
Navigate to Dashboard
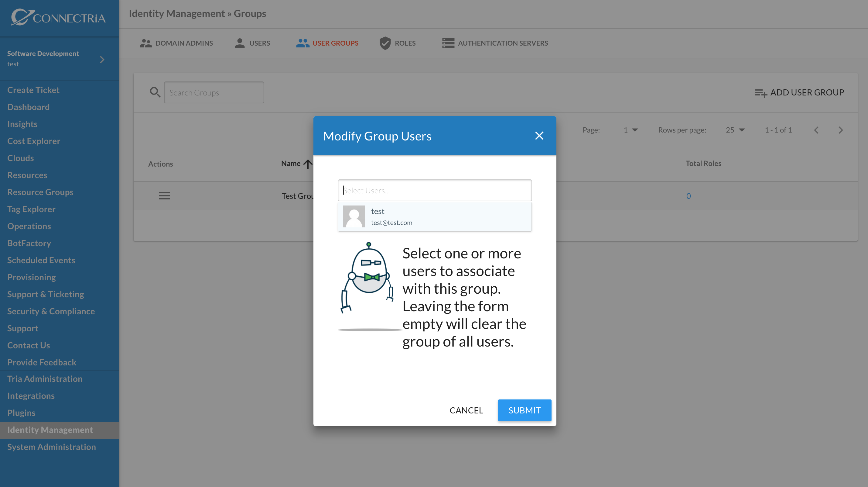tap(28, 107)
